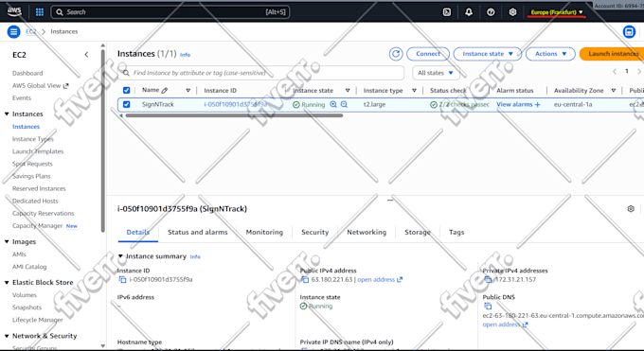Open the Networking tab
The image size is (644, 351).
[367, 233]
